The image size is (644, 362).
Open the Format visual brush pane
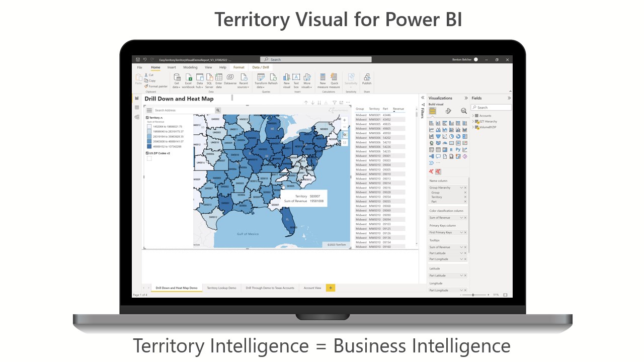[448, 111]
